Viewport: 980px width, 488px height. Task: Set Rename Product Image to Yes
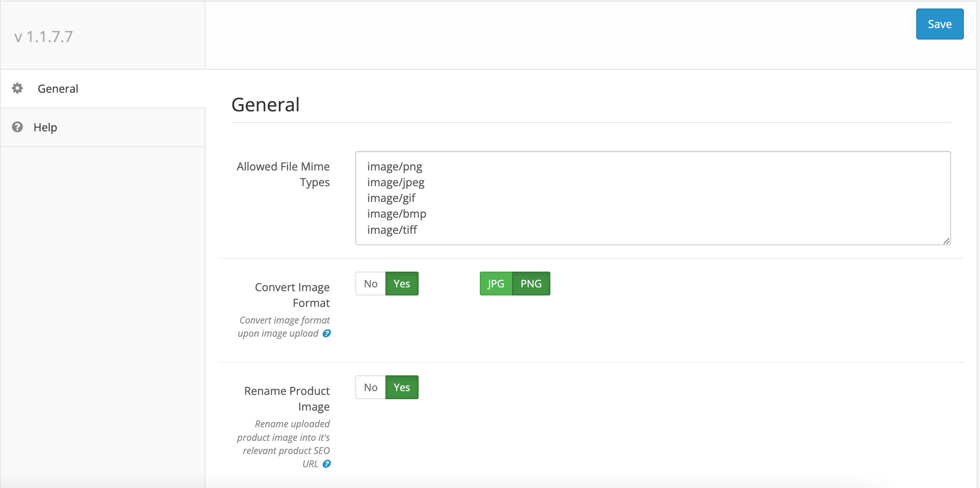pyautogui.click(x=402, y=387)
